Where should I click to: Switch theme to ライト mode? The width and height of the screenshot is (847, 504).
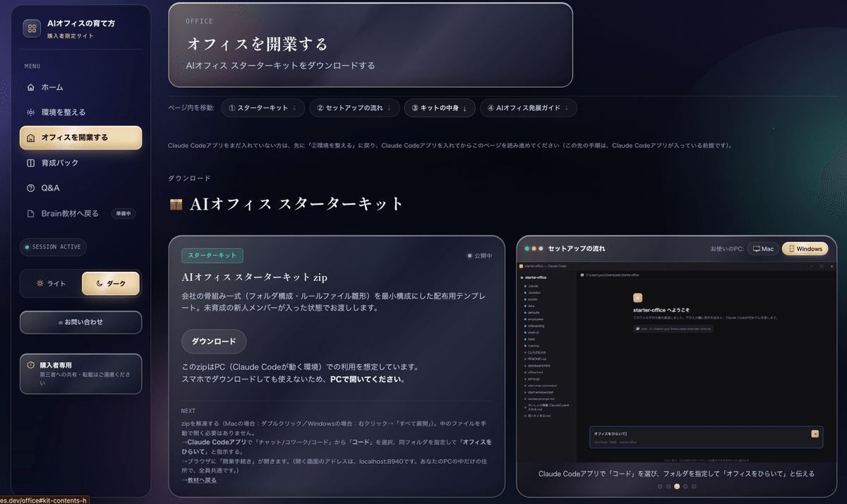click(x=51, y=283)
